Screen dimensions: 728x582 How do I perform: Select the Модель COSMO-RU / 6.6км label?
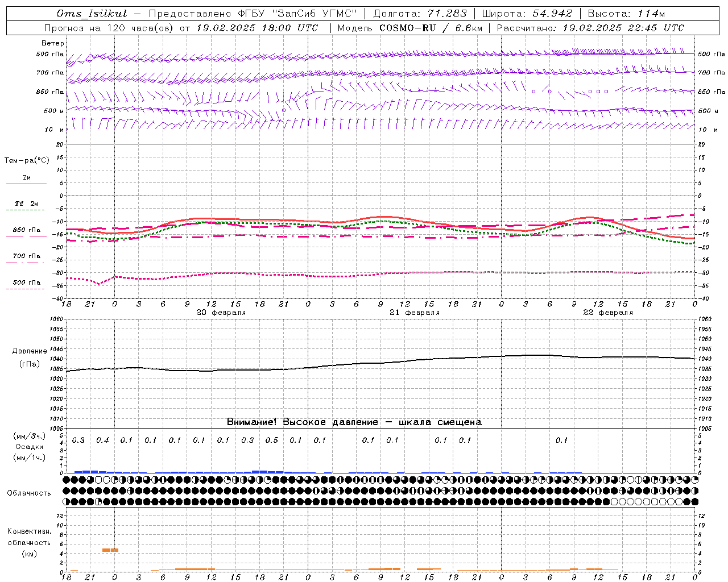coord(409,28)
